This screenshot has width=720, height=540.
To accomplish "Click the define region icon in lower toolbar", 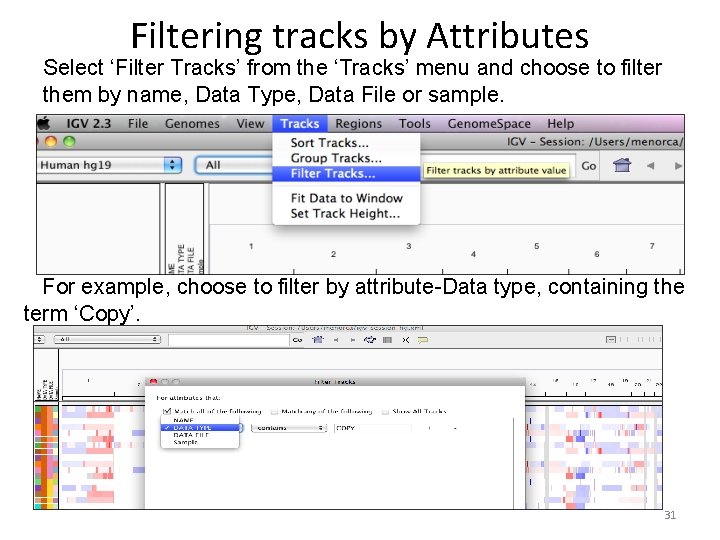I will point(388,340).
